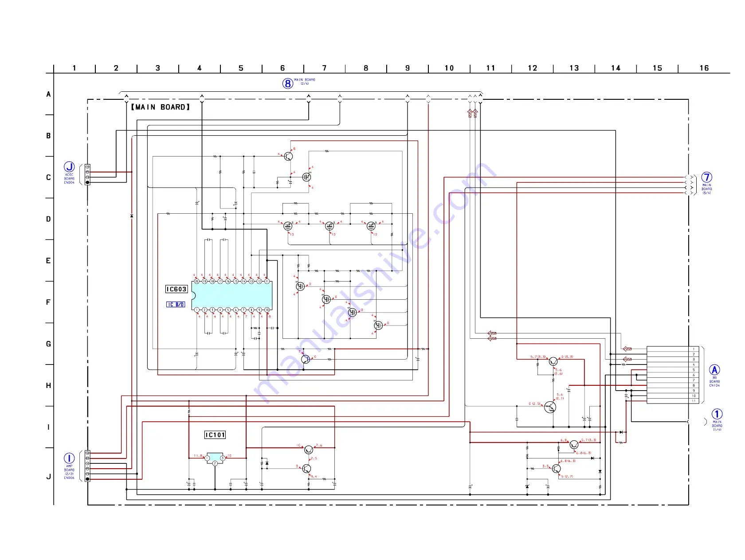Click column header 12
The width and height of the screenshot is (745, 560).
pos(533,68)
